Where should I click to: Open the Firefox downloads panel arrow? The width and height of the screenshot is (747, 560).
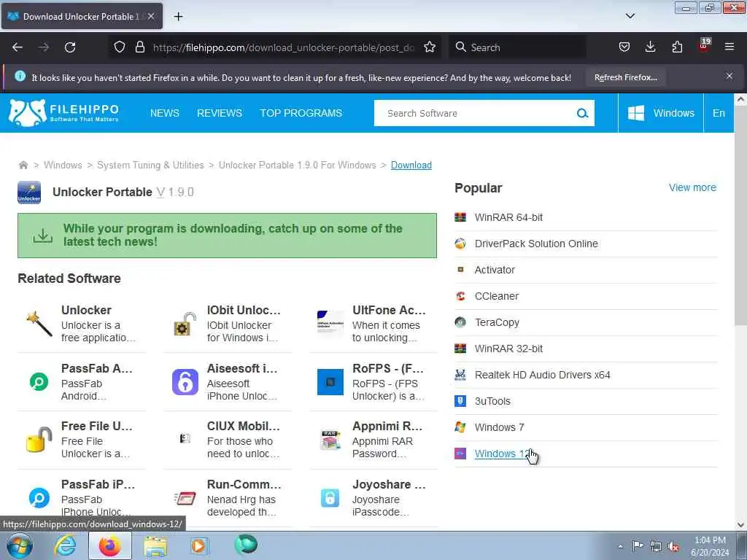pos(650,47)
